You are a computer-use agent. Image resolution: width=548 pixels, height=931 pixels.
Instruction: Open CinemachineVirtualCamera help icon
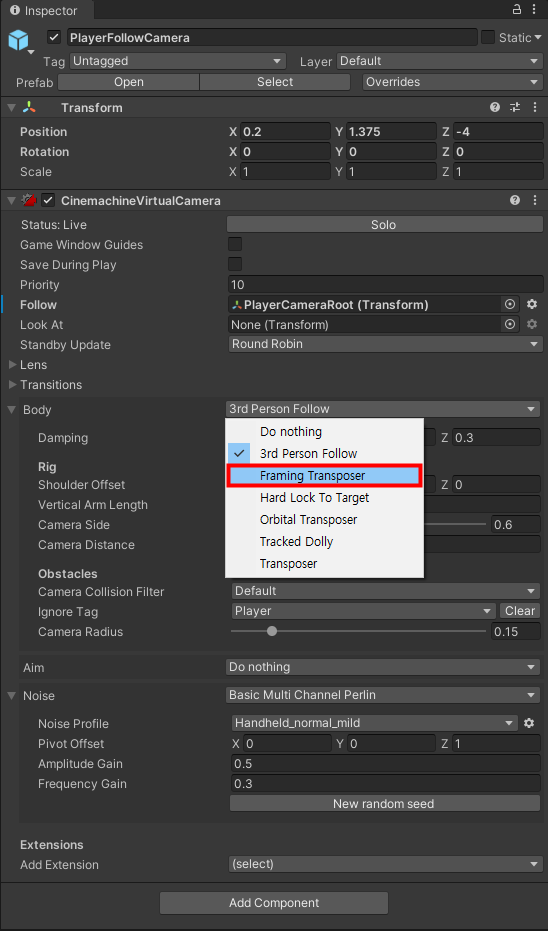(515, 201)
